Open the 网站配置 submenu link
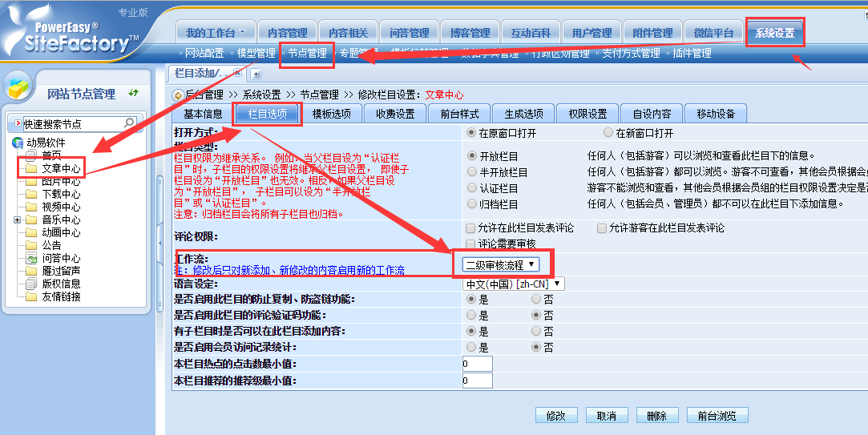The width and height of the screenshot is (868, 435). click(204, 54)
